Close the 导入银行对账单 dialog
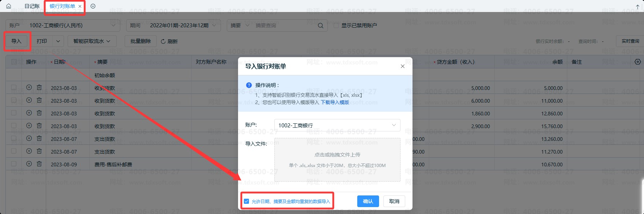This screenshot has height=214, width=644. [402, 66]
